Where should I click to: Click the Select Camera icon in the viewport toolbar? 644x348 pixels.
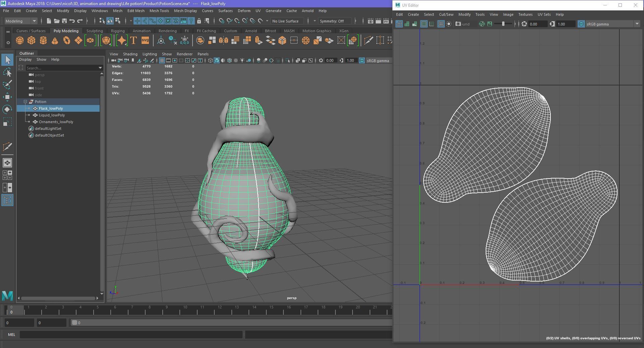point(113,60)
